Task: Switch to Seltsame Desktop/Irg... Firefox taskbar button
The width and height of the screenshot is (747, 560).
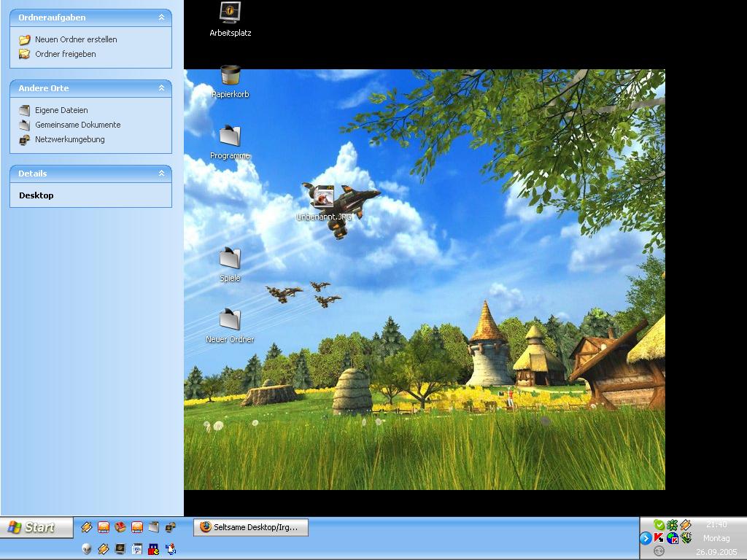Action: click(x=251, y=527)
